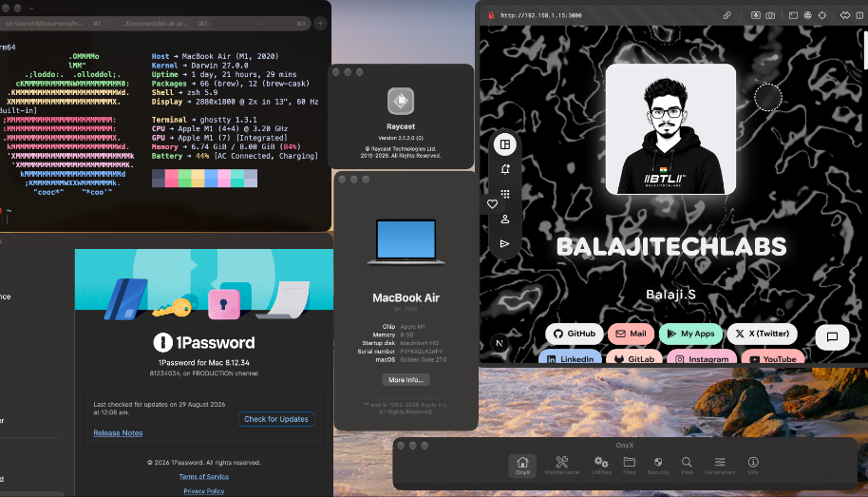Click the crosshair target icon in browser toolbar

(822, 15)
